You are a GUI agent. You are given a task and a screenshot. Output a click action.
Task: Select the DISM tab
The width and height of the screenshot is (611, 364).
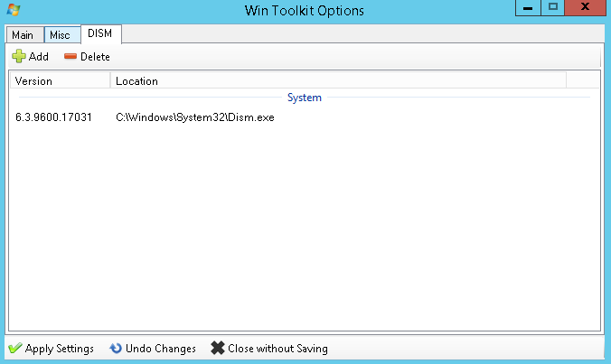click(x=100, y=33)
